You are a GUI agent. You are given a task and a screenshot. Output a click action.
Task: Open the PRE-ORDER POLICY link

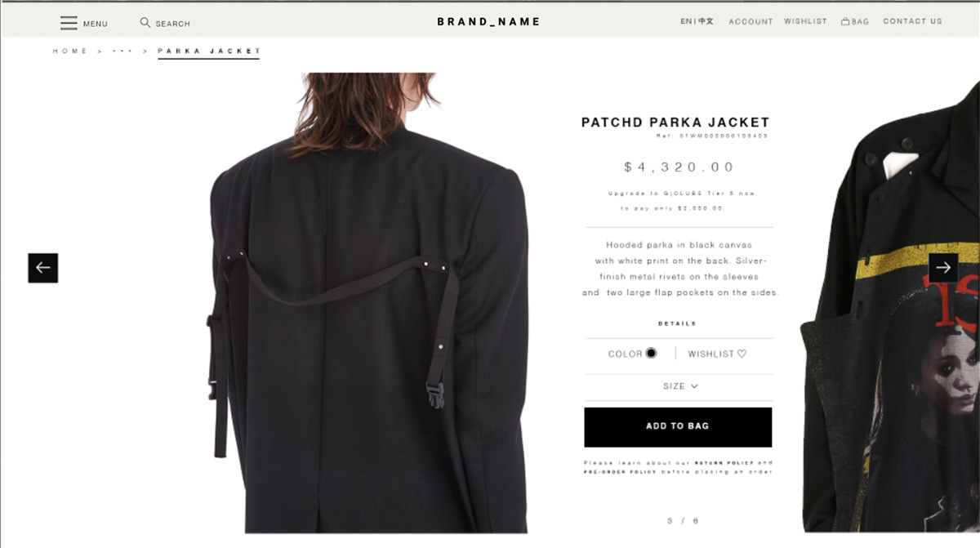618,471
